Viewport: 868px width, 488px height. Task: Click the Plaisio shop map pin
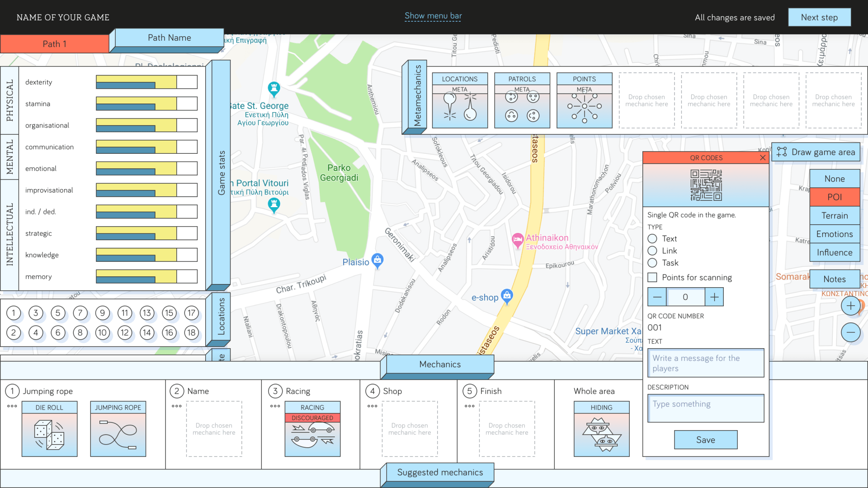377,261
